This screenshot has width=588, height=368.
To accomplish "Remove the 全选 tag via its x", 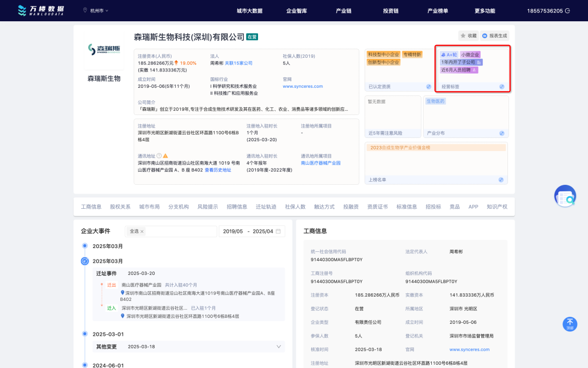I will [x=142, y=231].
